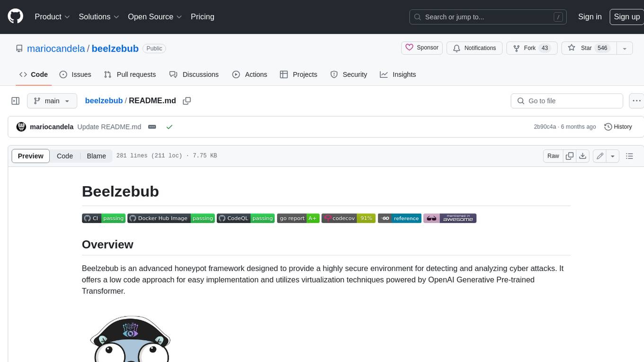644x362 pixels.
Task: Click the Sign up button
Action: point(626,17)
